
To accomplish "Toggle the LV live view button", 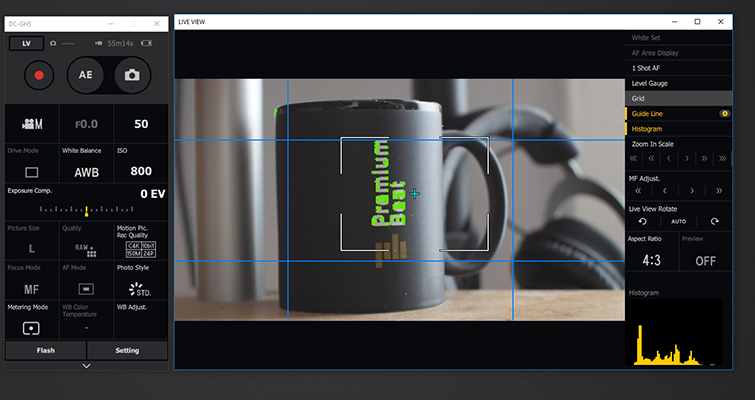I will pos(26,44).
